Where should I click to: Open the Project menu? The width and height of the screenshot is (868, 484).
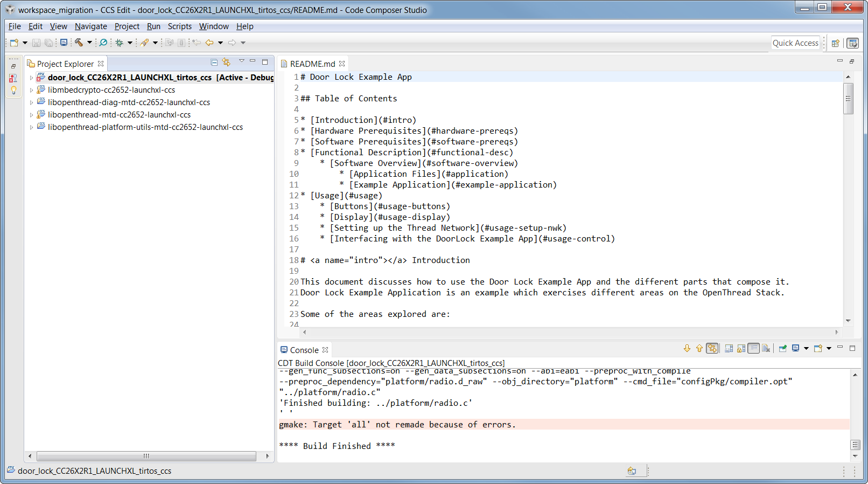[x=127, y=26]
